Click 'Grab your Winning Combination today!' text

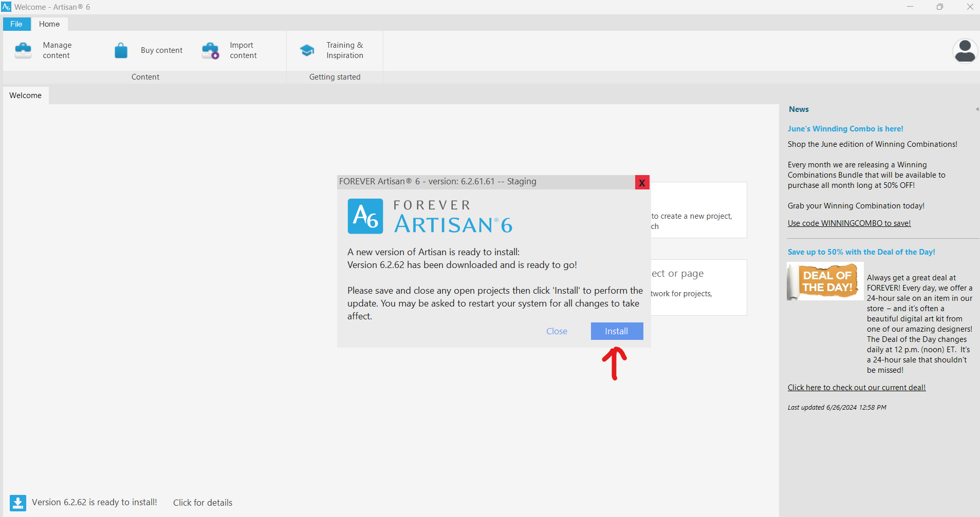[x=856, y=206]
